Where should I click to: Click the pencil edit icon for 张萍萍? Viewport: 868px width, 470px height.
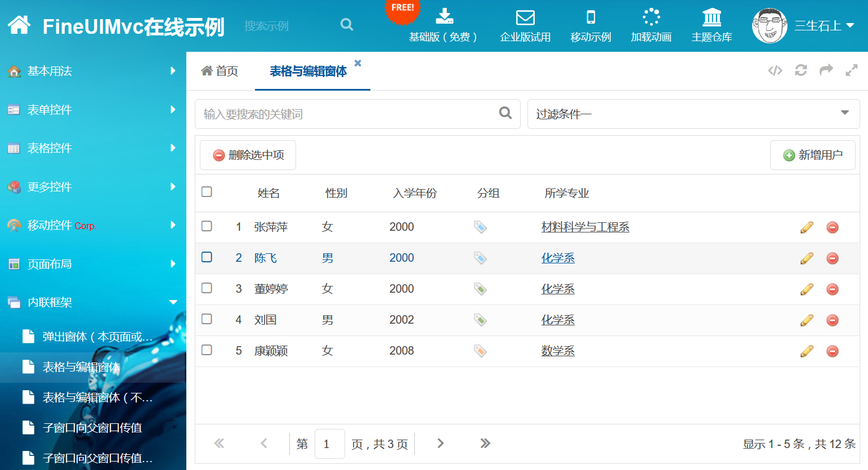pyautogui.click(x=807, y=227)
